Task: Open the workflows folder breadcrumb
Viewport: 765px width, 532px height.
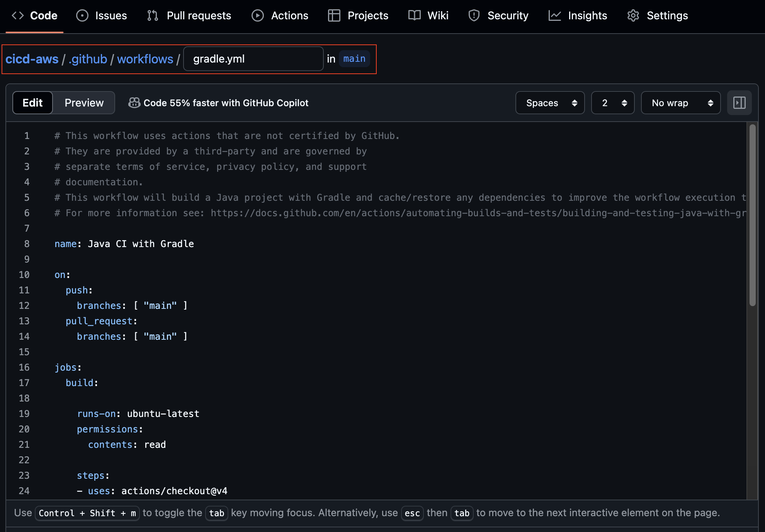Action: [x=145, y=59]
